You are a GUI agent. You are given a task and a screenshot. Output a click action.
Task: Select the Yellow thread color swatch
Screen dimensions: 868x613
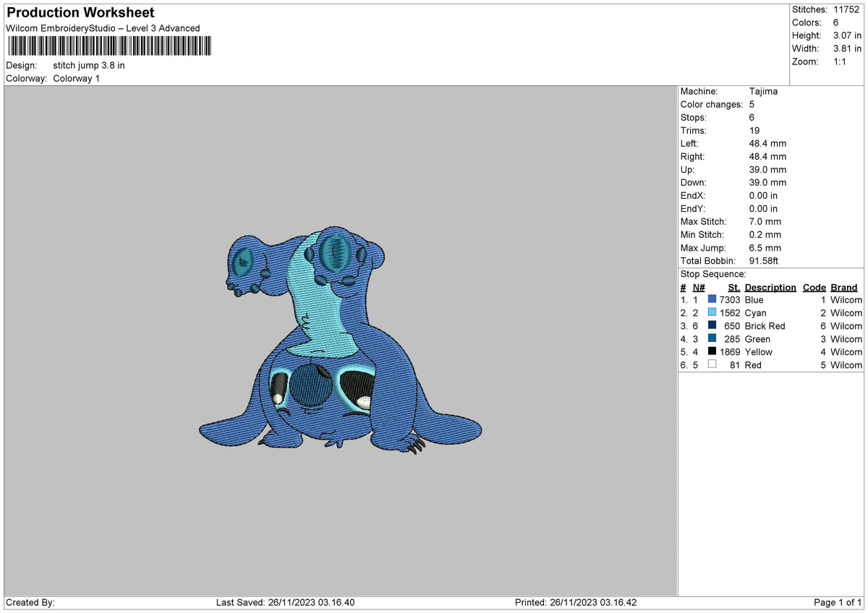click(x=713, y=352)
